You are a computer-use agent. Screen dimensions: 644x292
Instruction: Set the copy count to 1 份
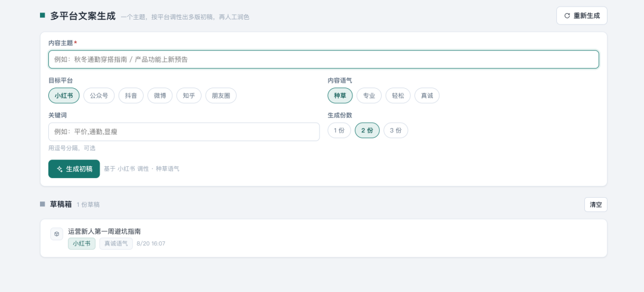point(339,131)
